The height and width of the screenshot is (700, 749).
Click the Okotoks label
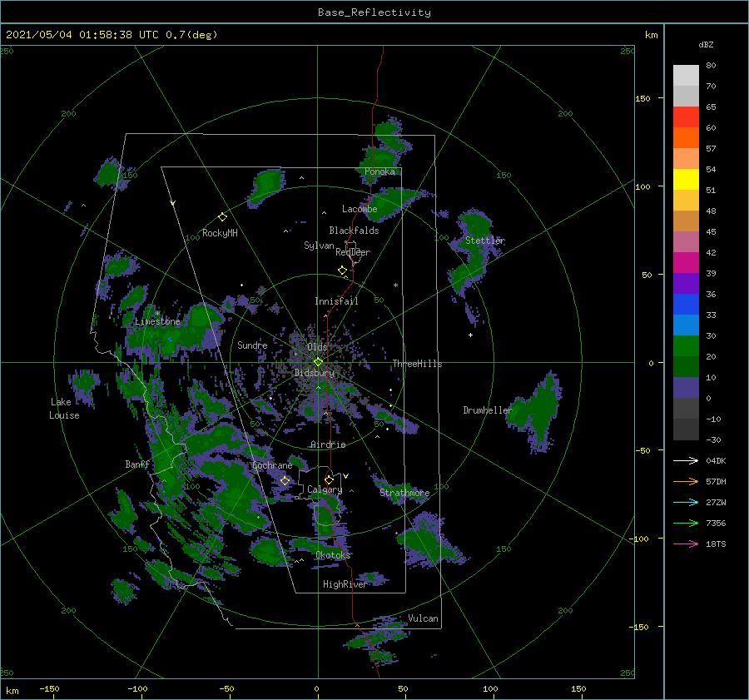click(x=333, y=554)
